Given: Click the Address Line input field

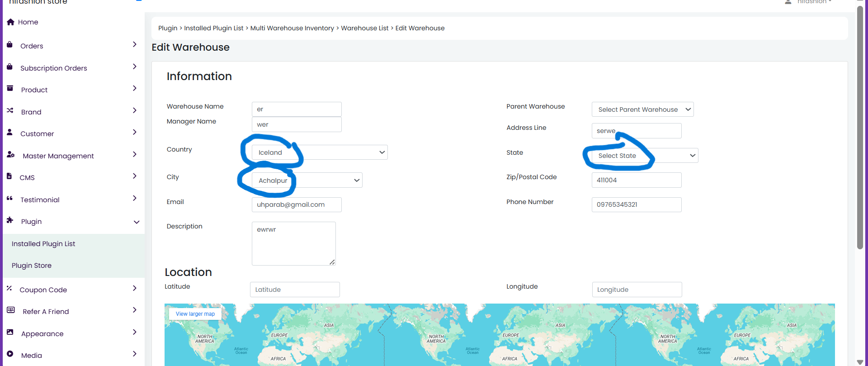Looking at the screenshot, I should [637, 131].
